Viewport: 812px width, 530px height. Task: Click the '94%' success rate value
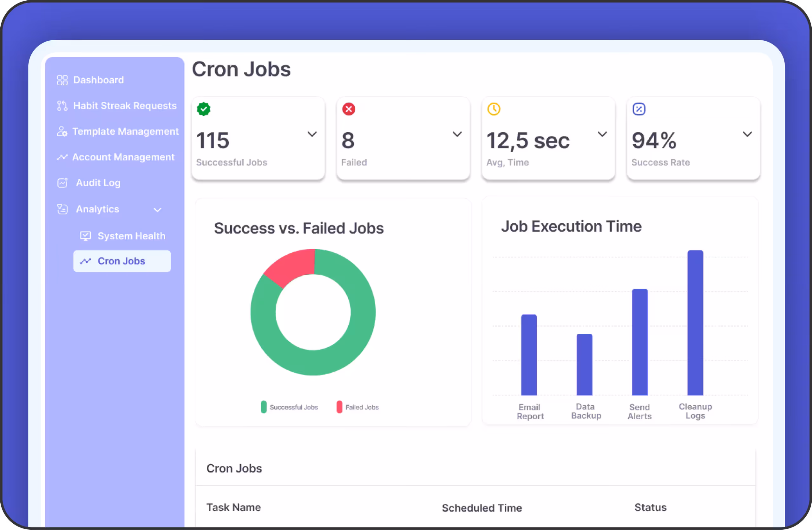pos(654,141)
